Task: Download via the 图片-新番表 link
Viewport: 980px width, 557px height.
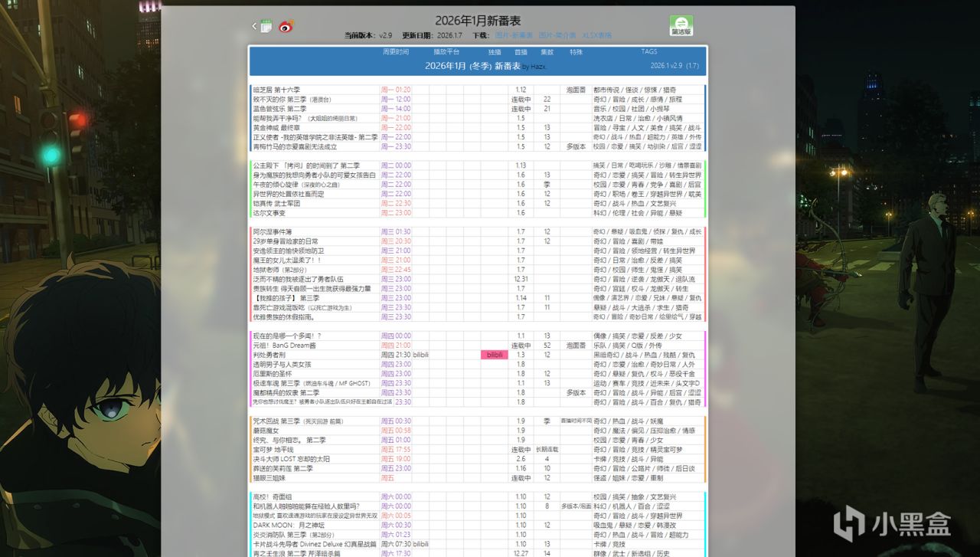Action: pyautogui.click(x=514, y=35)
